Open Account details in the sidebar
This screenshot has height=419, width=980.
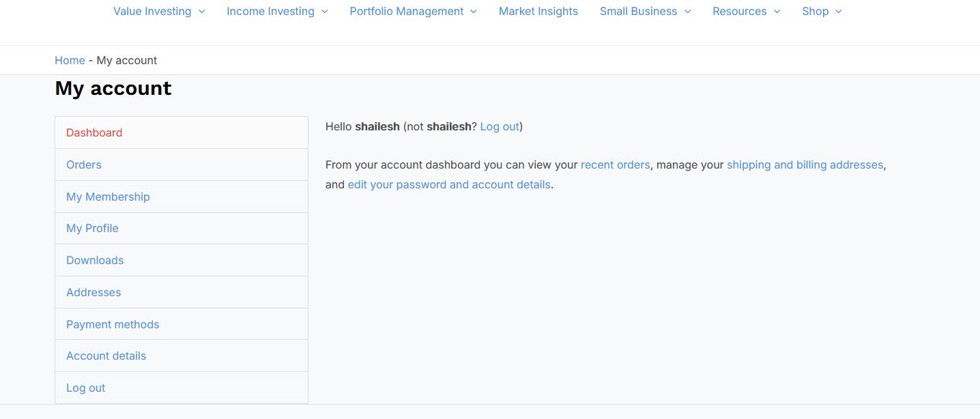[182, 356]
